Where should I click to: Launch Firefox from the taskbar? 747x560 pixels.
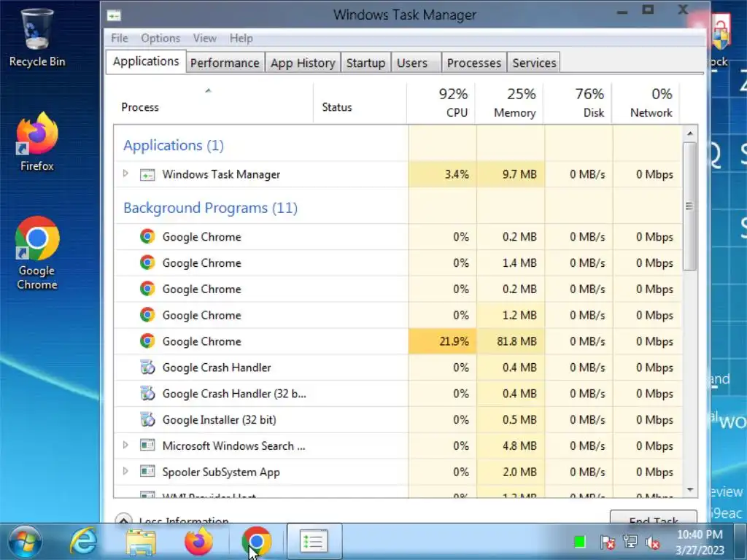coord(198,542)
